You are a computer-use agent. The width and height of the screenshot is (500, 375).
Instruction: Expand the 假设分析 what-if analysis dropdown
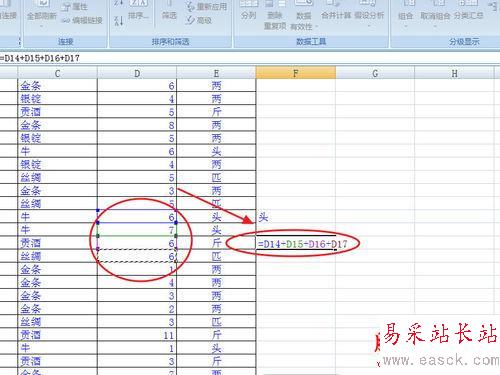[369, 25]
